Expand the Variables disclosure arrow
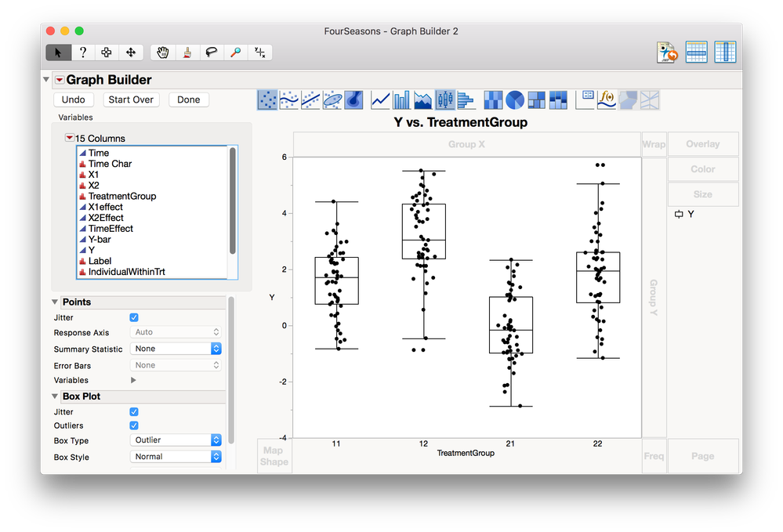 (x=133, y=380)
